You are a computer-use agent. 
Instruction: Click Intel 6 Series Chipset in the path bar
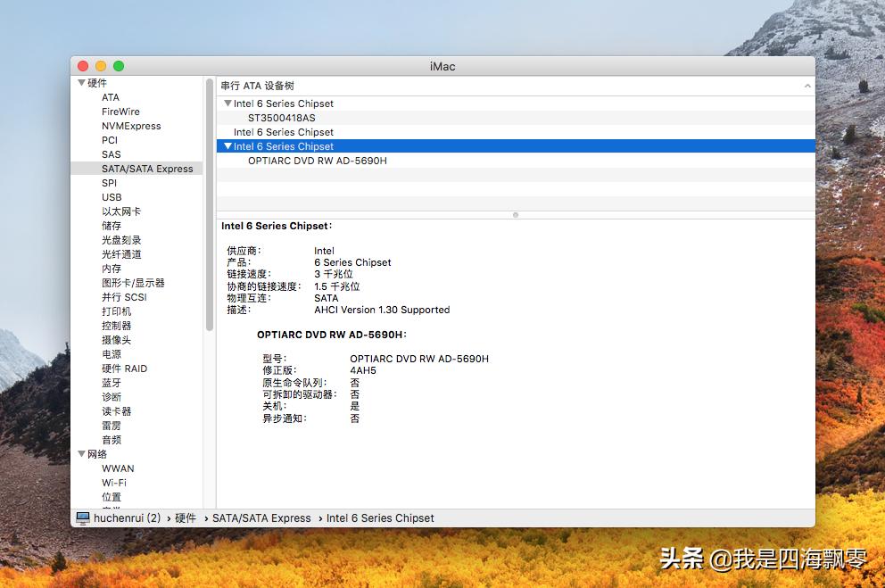pyautogui.click(x=380, y=518)
